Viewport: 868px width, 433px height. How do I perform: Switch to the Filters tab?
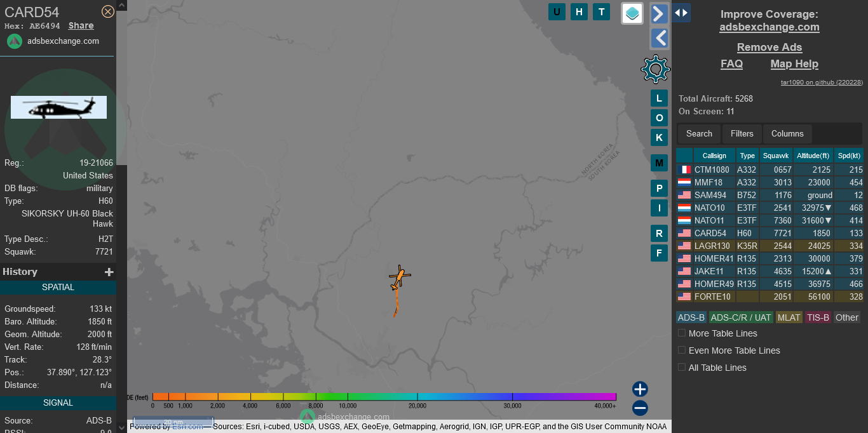point(742,134)
